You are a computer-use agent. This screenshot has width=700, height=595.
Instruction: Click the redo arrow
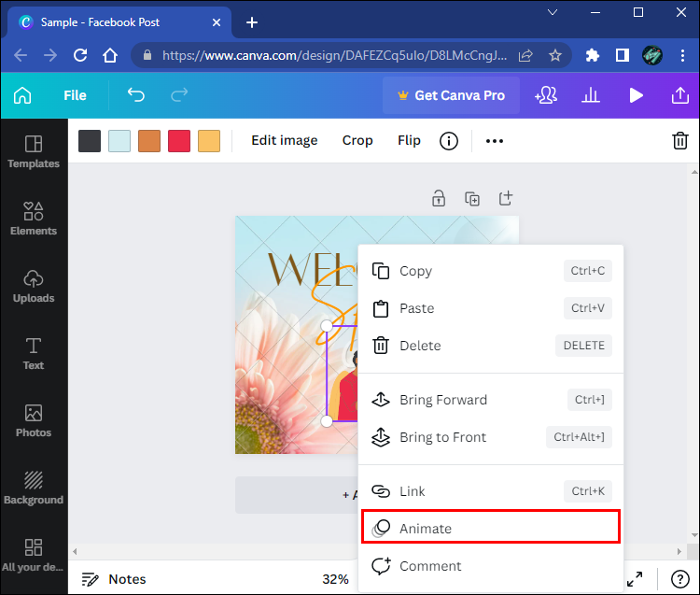[x=179, y=94]
